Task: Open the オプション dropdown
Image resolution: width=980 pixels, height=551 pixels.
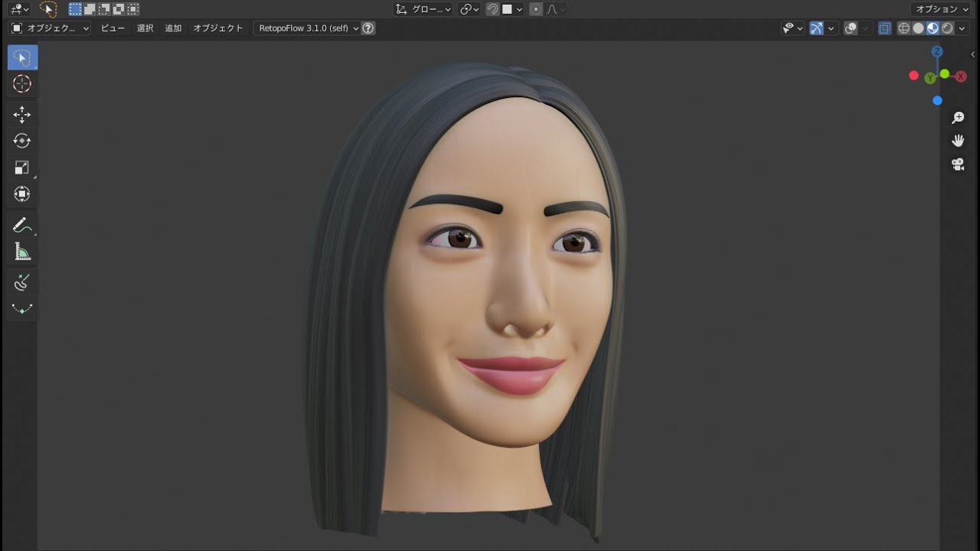Action: [942, 9]
